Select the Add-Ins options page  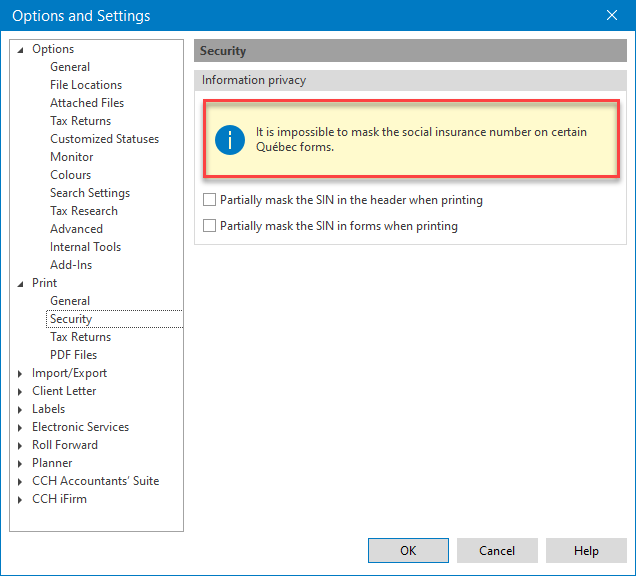click(70, 265)
